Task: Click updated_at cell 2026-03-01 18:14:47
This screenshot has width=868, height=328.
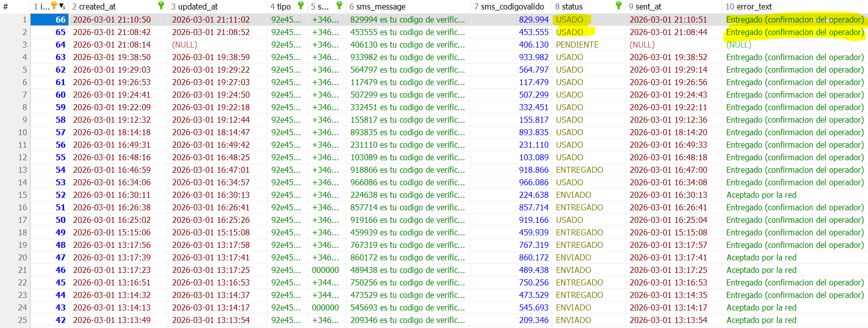Action: (211, 132)
